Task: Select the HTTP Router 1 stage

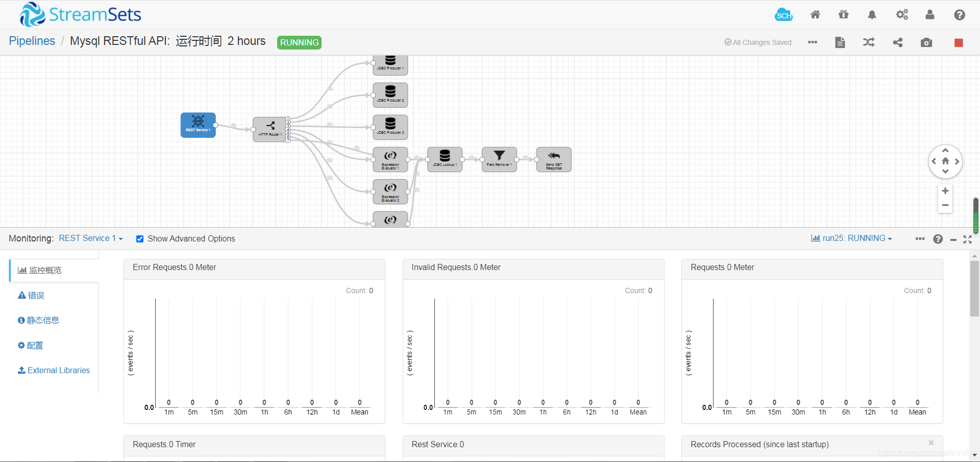Action: [270, 129]
